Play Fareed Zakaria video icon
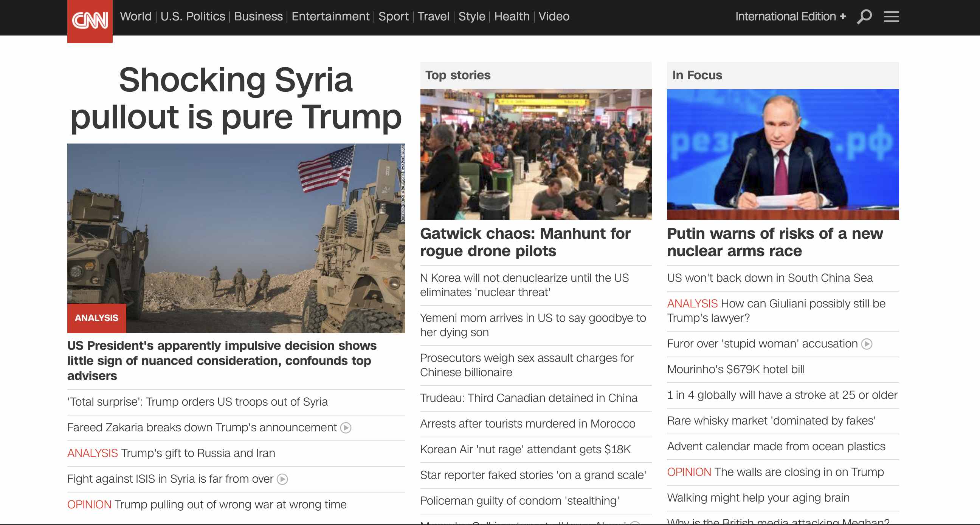 (x=346, y=428)
